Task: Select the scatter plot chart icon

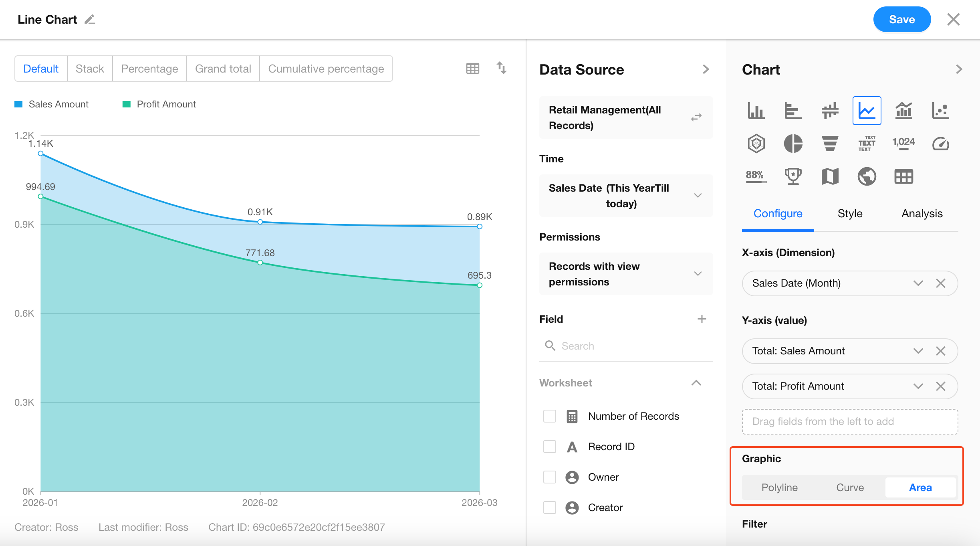Action: 940,111
